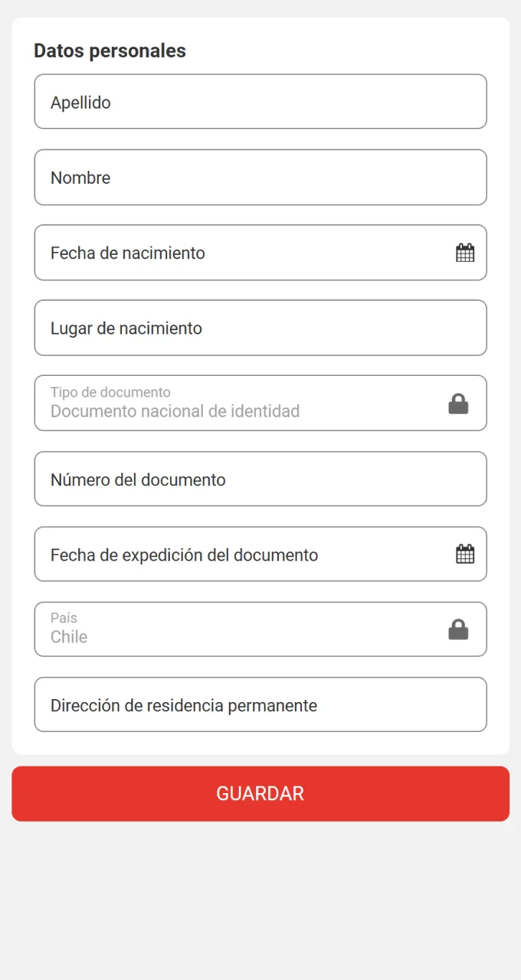
Task: Click the Dirección de residencia permanente field
Action: pyautogui.click(x=260, y=704)
